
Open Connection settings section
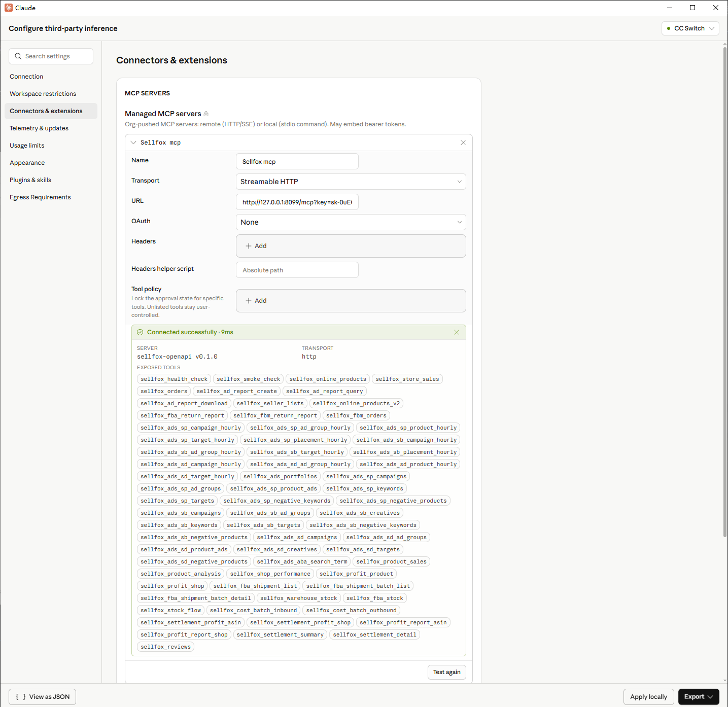tap(51, 77)
